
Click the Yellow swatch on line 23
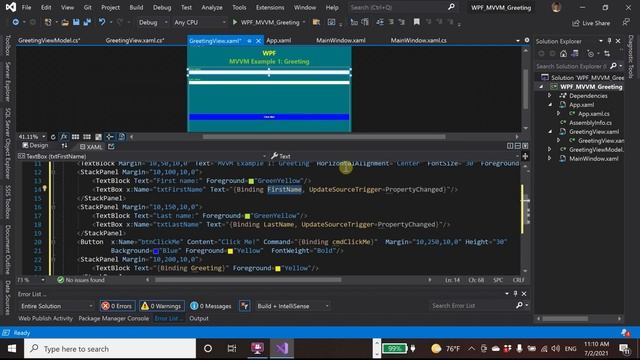click(x=278, y=269)
